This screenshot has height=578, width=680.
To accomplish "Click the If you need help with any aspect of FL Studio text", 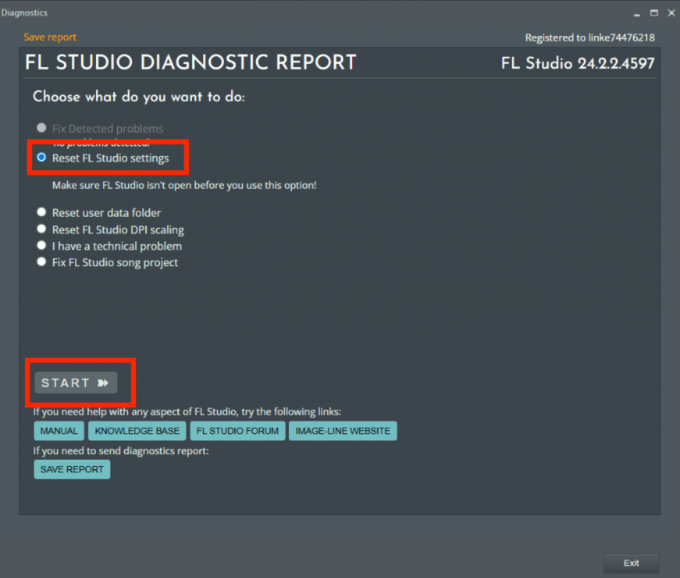I will [x=187, y=411].
